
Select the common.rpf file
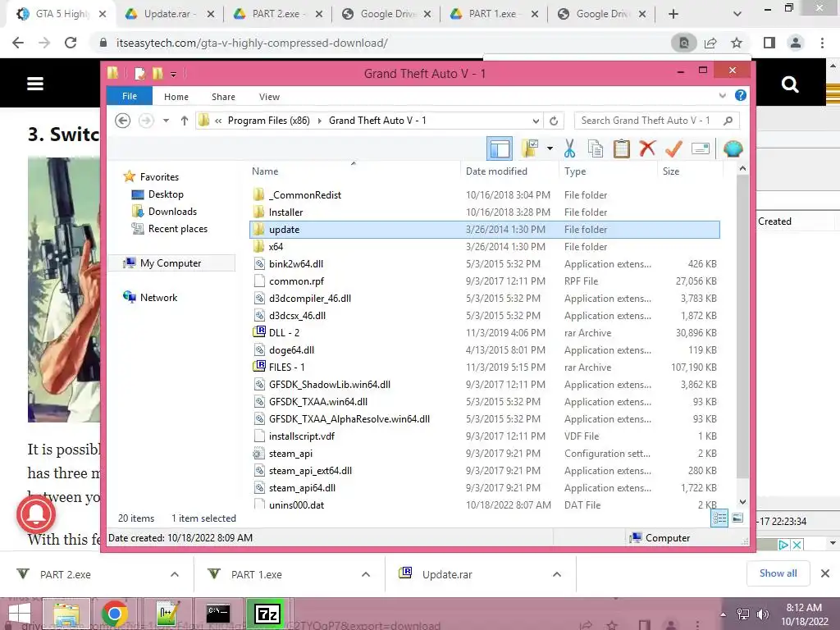pyautogui.click(x=296, y=281)
